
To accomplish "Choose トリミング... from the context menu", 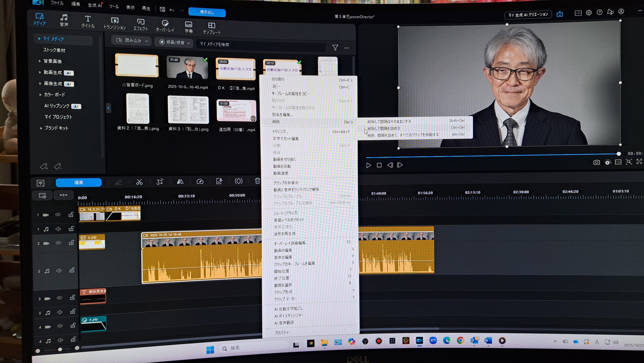I will pos(280,131).
